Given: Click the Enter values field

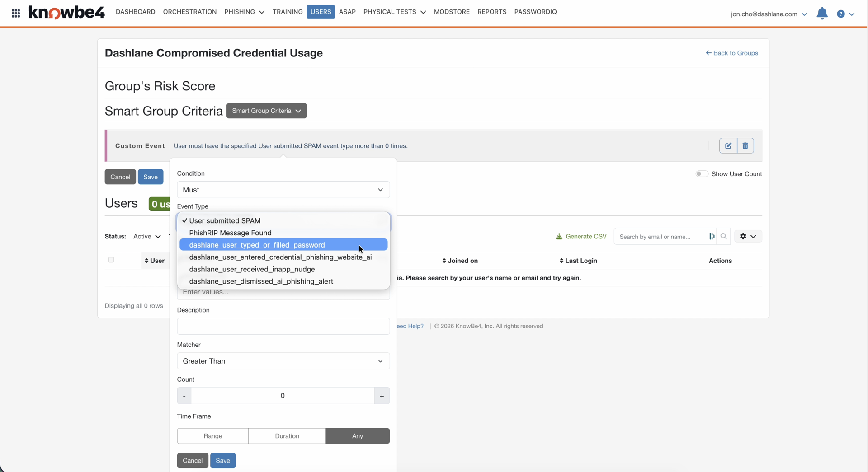Looking at the screenshot, I should [x=283, y=294].
